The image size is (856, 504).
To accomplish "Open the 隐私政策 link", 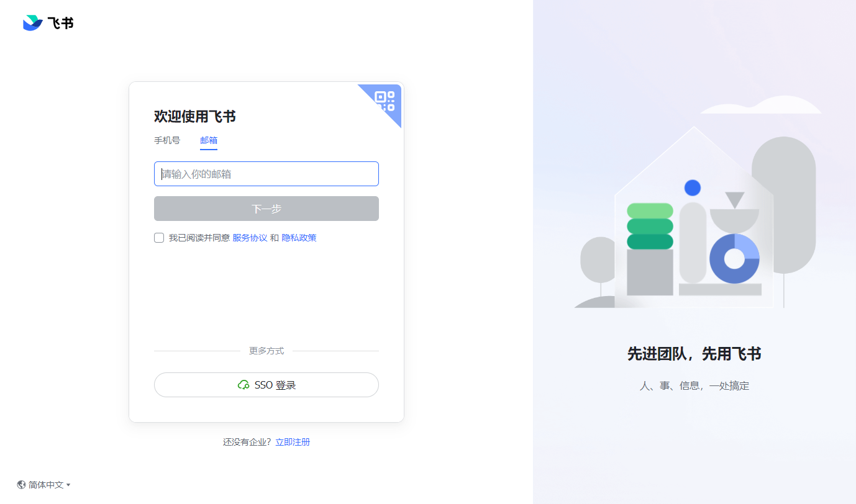I will (x=299, y=238).
